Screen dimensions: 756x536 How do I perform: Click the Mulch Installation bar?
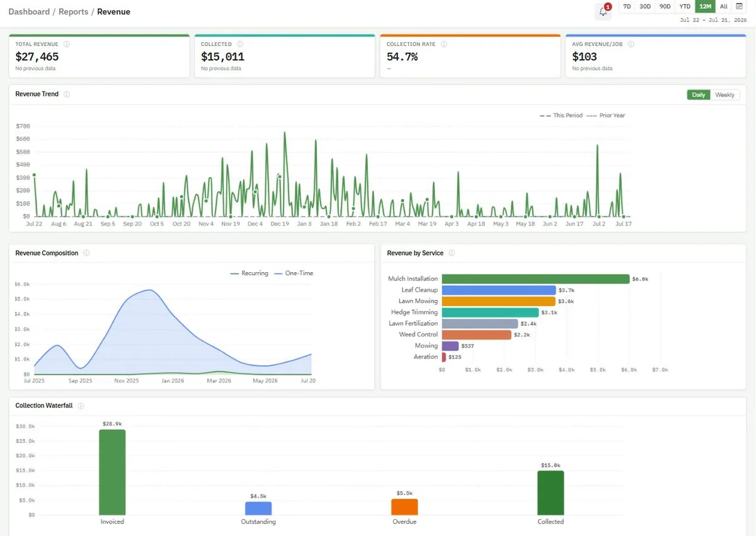point(535,279)
